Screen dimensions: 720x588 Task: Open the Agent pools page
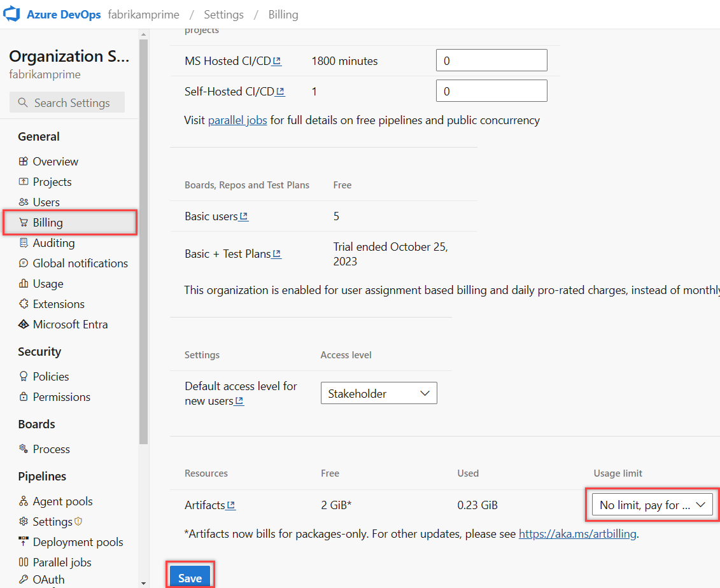[60, 501]
